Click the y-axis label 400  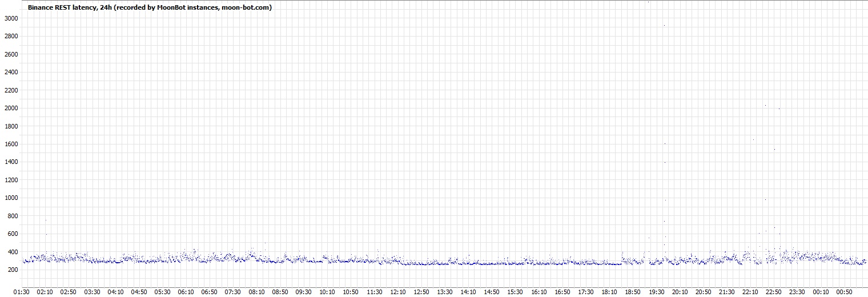click(13, 252)
